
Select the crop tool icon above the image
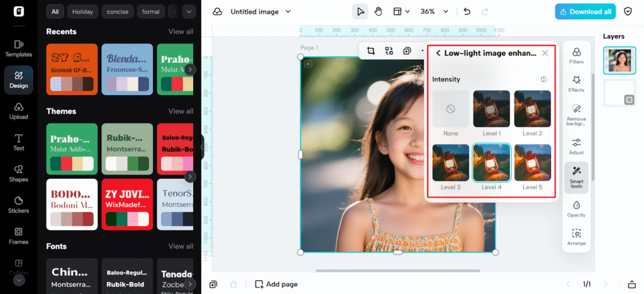(x=370, y=51)
